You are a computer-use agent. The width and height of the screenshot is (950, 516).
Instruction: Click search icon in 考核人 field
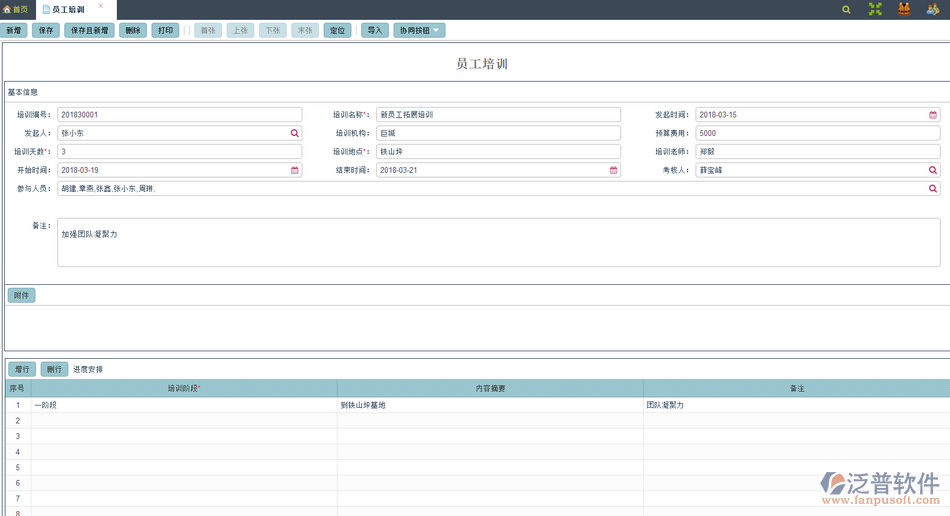pos(933,170)
